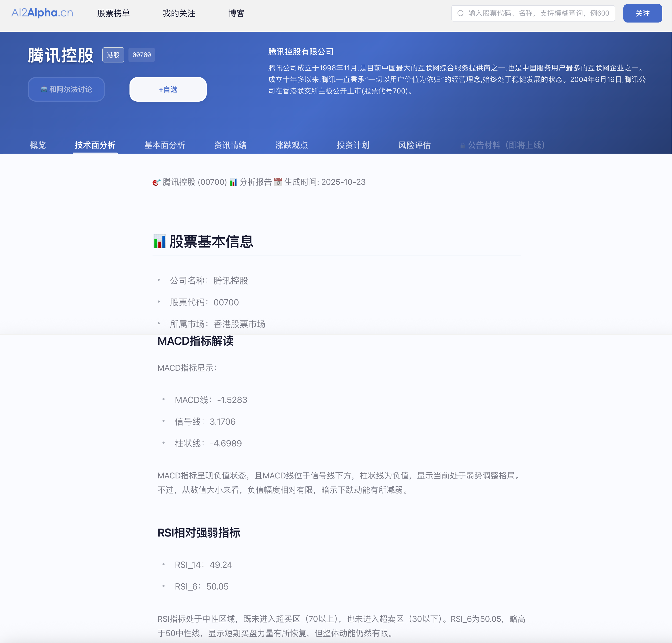672x643 pixels.
Task: Click the 和阿尔法讨论 button
Action: tap(66, 89)
